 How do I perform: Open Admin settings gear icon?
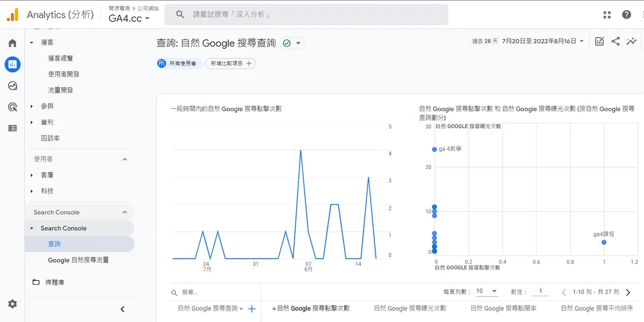point(12,304)
